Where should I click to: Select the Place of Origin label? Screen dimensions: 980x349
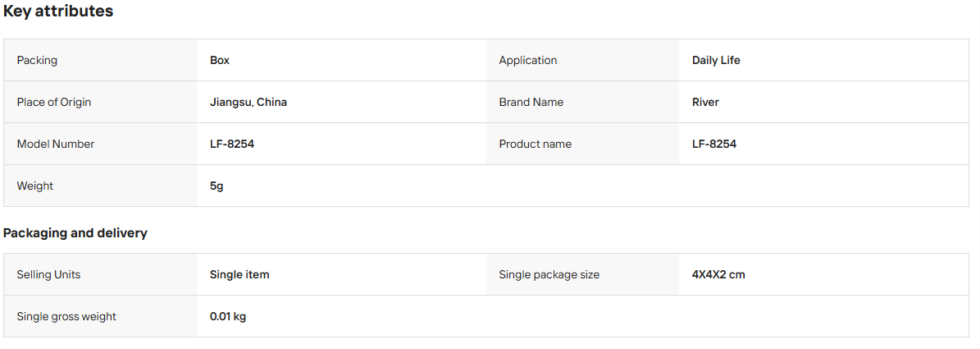pyautogui.click(x=54, y=102)
